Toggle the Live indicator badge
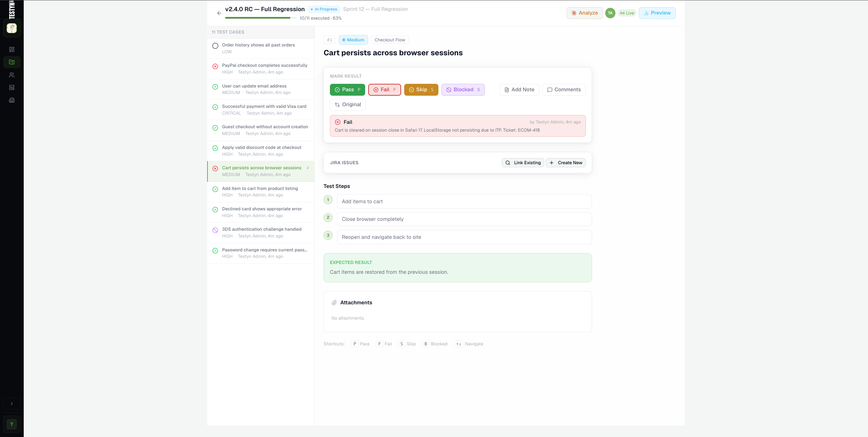The width and height of the screenshot is (868, 437). [627, 13]
